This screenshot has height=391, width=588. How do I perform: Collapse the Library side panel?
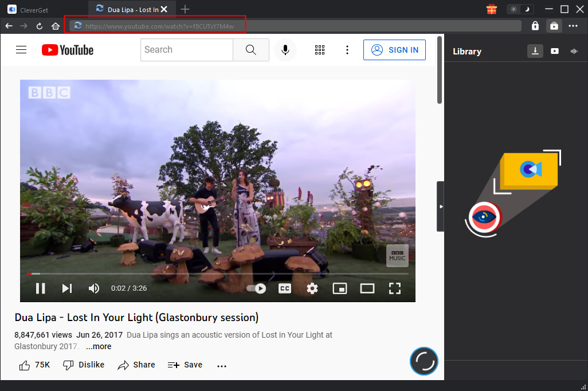tap(440, 206)
